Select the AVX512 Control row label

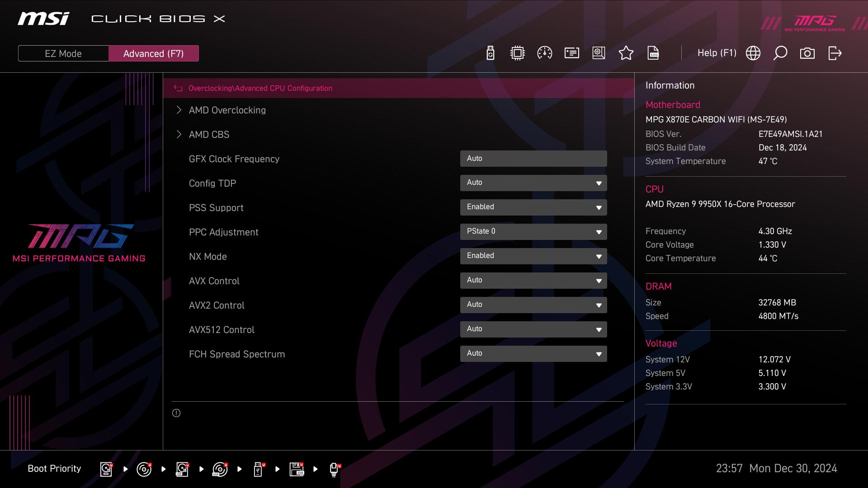tap(222, 330)
